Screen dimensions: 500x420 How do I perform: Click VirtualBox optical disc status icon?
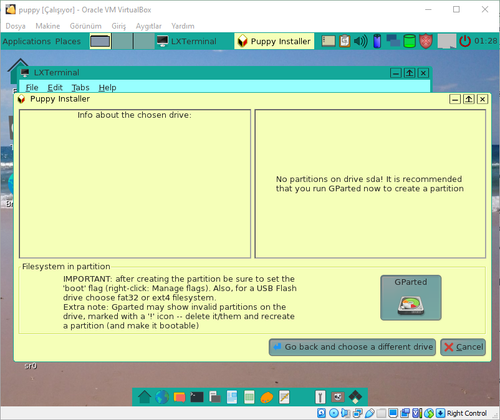(x=334, y=413)
